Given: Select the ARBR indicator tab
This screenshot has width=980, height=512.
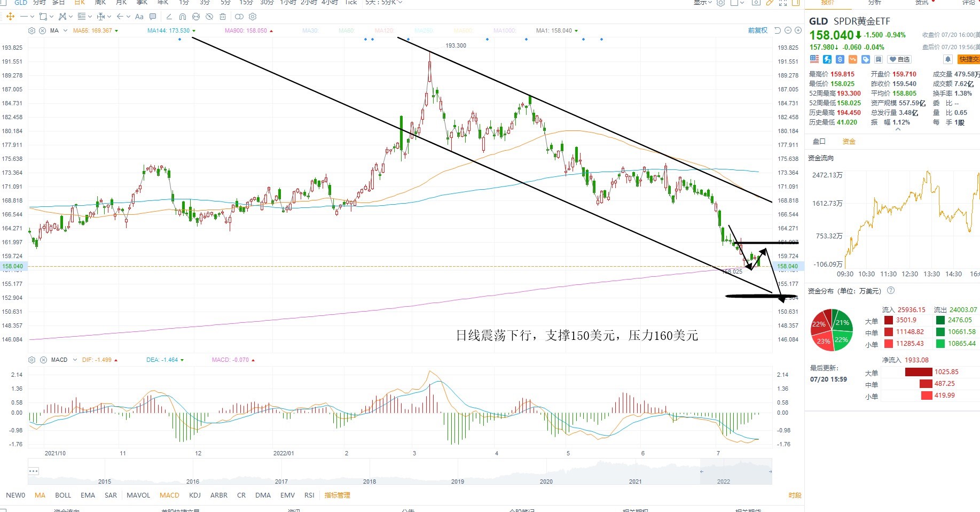Looking at the screenshot, I should click(219, 495).
